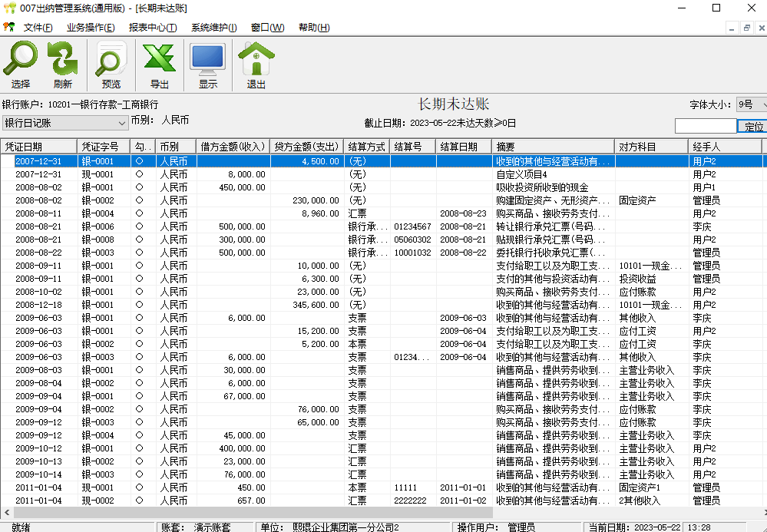This screenshot has height=532, width=767.
Task: Refresh the list with the 刷新 icon
Action: [63, 65]
